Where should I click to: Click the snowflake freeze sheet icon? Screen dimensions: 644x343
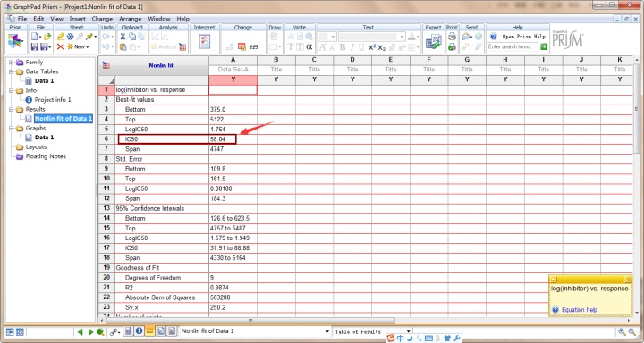pos(71,37)
